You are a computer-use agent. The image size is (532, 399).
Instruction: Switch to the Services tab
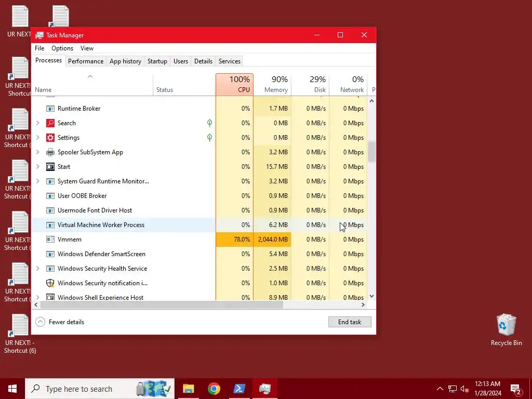pos(229,61)
